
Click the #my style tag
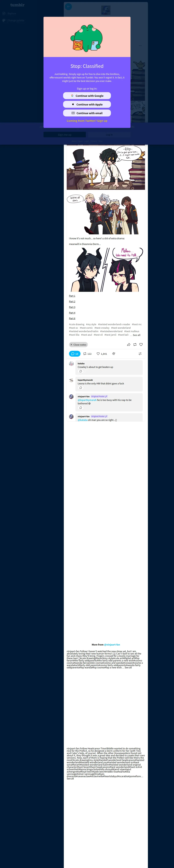pos(91,324)
